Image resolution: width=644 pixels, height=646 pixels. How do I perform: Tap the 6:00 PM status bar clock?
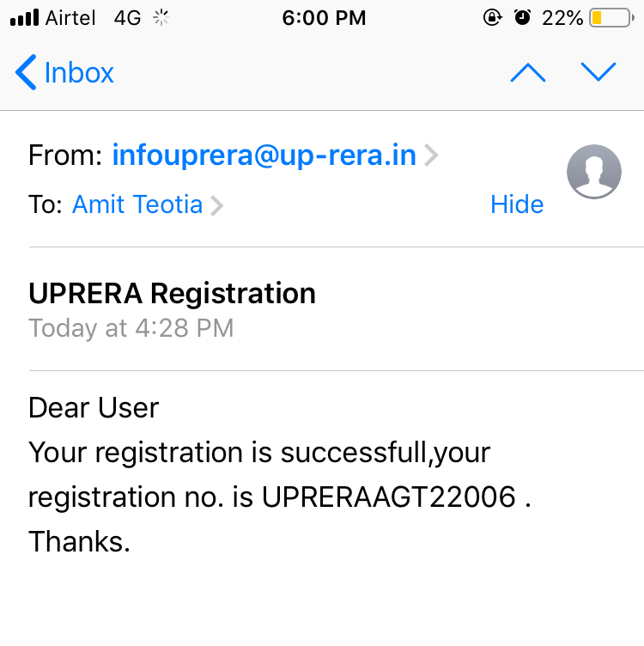click(324, 18)
